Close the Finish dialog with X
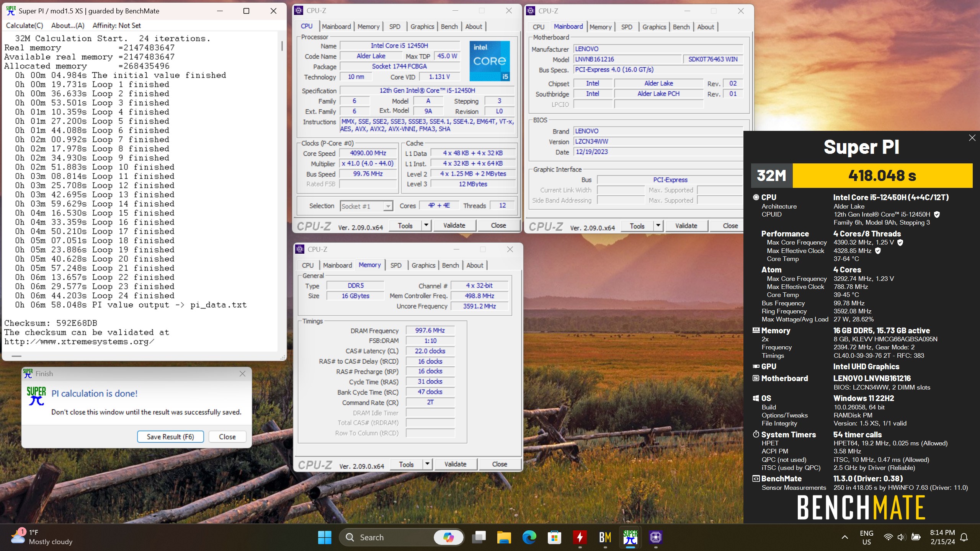Screen dimensions: 980x551 pos(242,373)
